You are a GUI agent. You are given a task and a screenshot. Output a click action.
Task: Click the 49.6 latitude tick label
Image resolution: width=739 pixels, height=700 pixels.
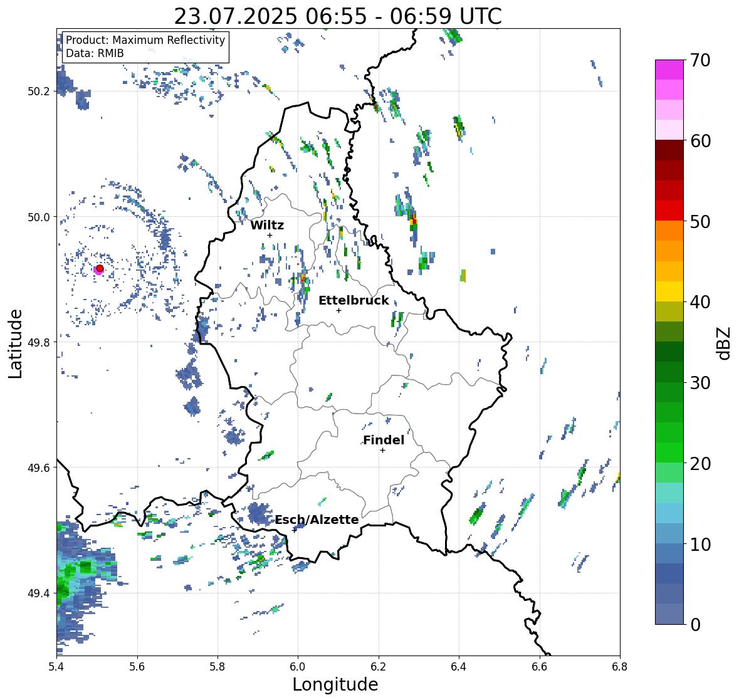click(x=39, y=468)
